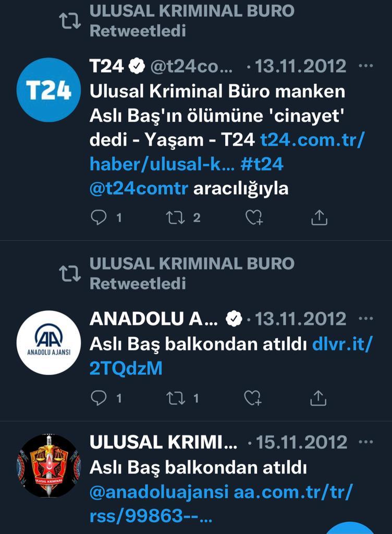Open the @t24comtr mention
392x534 pixels.
point(139,189)
